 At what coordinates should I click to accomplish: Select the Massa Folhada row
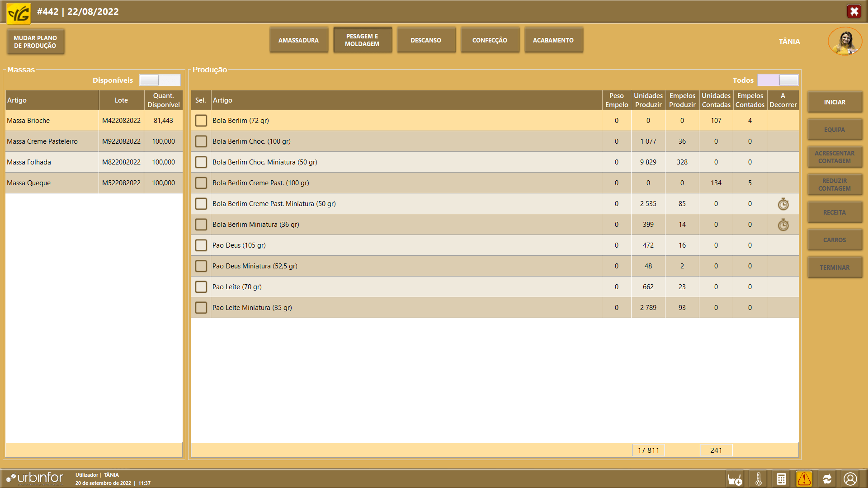[52, 162]
